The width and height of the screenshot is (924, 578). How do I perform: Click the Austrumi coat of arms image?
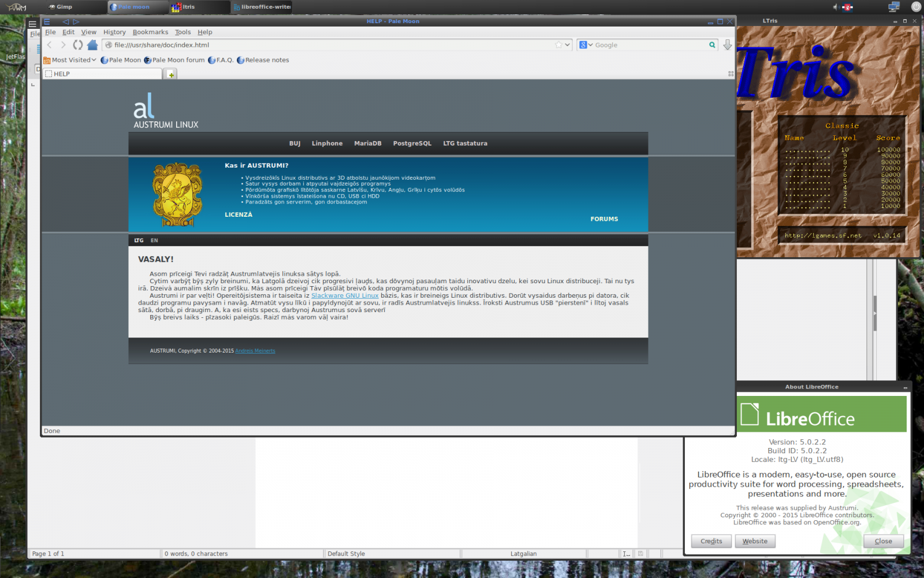[x=177, y=194]
